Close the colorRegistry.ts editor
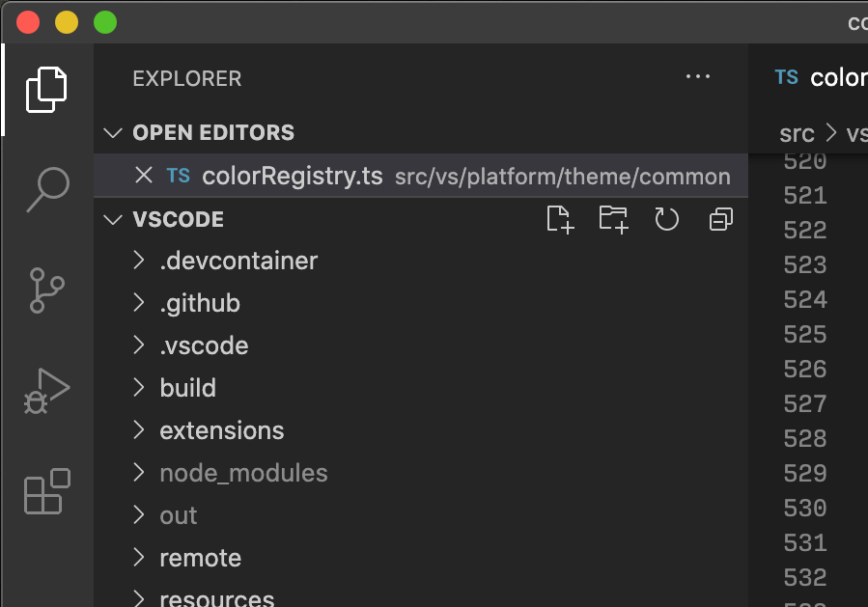Viewport: 868px width, 607px height. point(144,176)
